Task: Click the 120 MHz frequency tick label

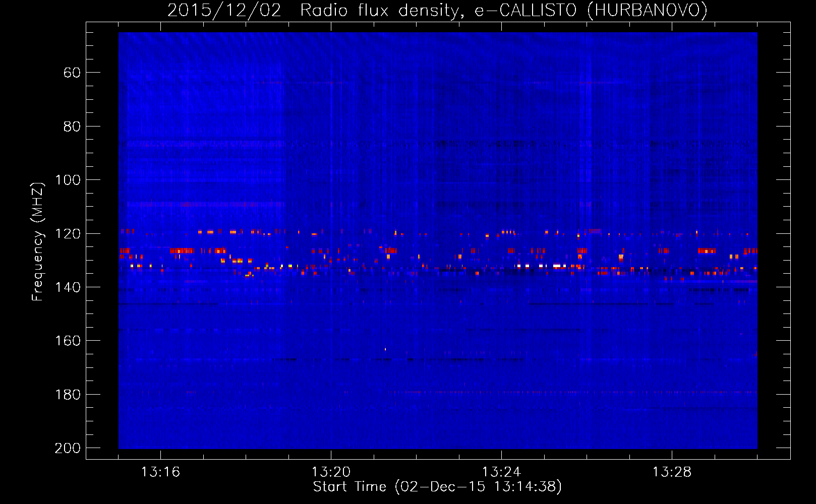Action: point(68,234)
